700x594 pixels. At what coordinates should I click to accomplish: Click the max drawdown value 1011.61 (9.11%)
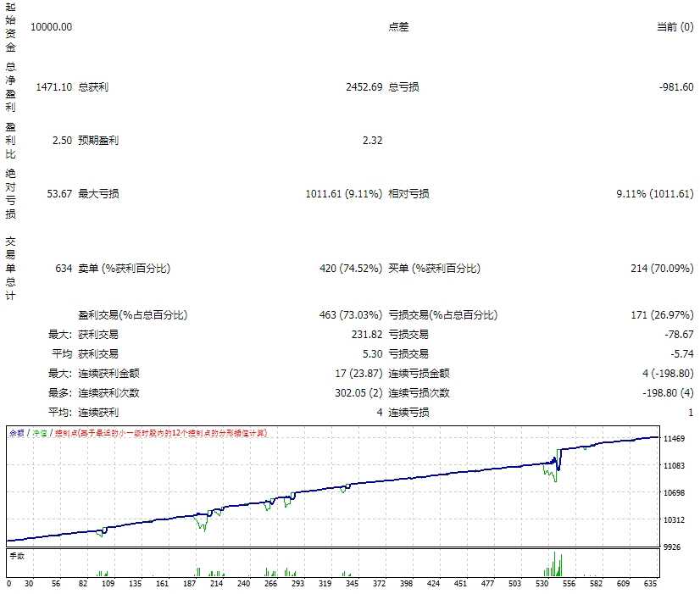343,194
